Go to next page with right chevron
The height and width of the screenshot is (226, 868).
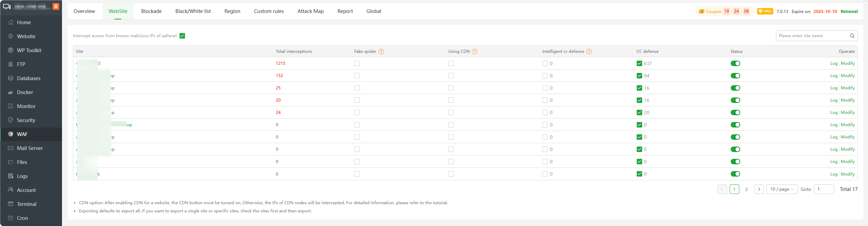(x=759, y=189)
